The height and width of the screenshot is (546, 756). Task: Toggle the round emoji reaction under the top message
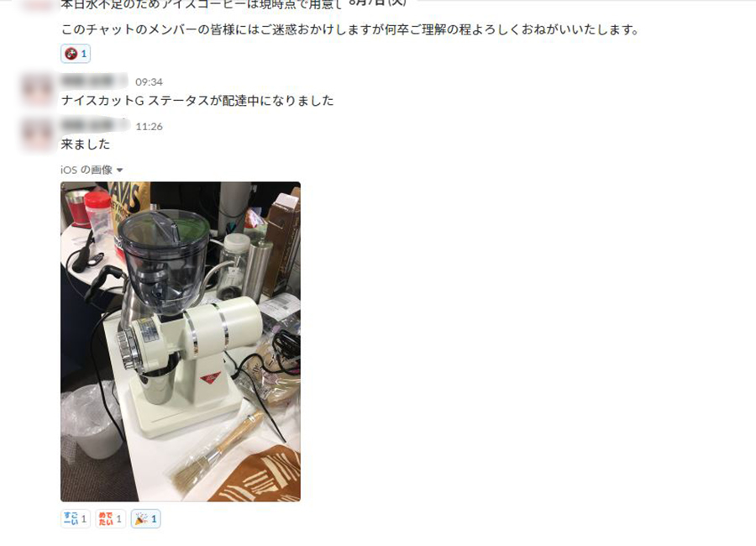pos(76,54)
